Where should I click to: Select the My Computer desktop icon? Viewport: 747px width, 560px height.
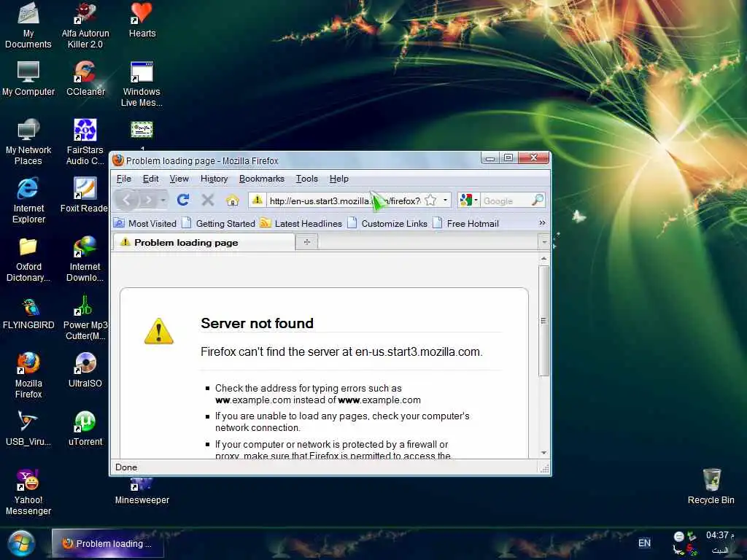(28, 79)
